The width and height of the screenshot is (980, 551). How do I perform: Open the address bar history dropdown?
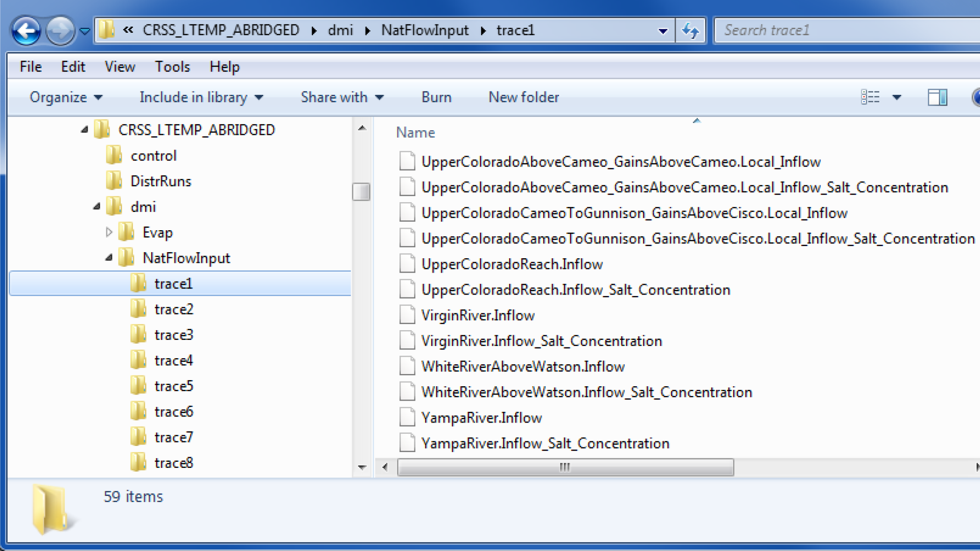click(x=662, y=31)
